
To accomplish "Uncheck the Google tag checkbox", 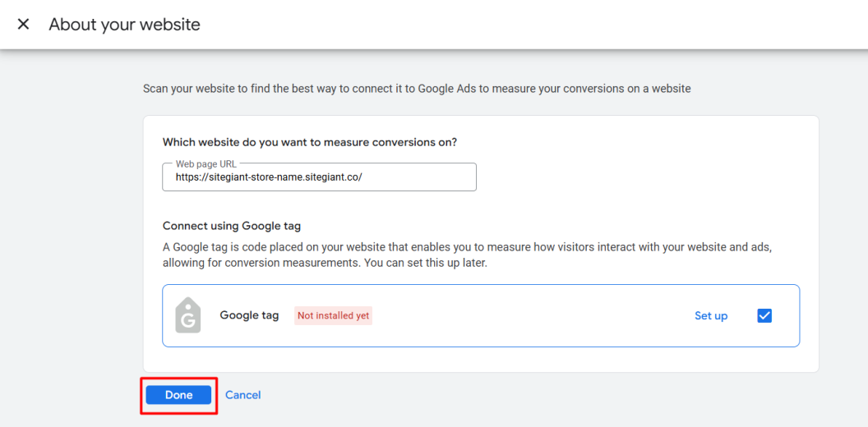I will 764,315.
